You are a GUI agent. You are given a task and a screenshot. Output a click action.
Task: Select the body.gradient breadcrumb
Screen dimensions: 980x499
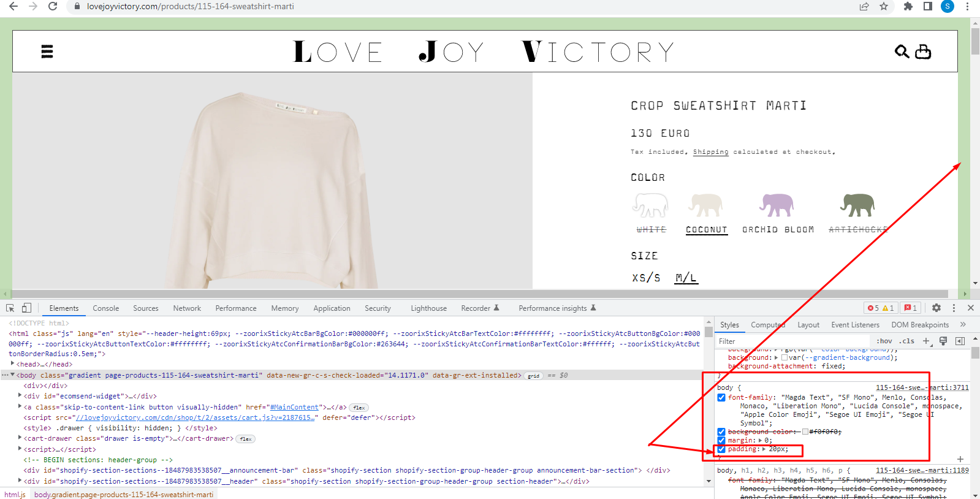coord(124,494)
